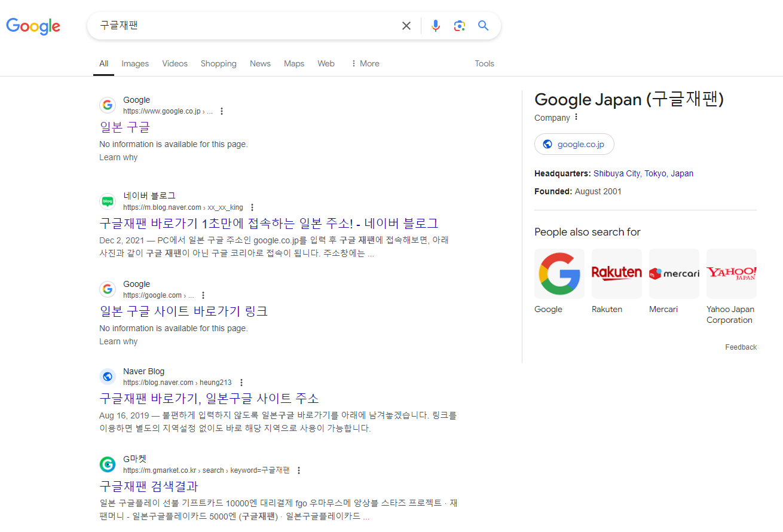Click the Google logo to return home
Image resolution: width=783 pixels, height=532 pixels.
pos(33,26)
